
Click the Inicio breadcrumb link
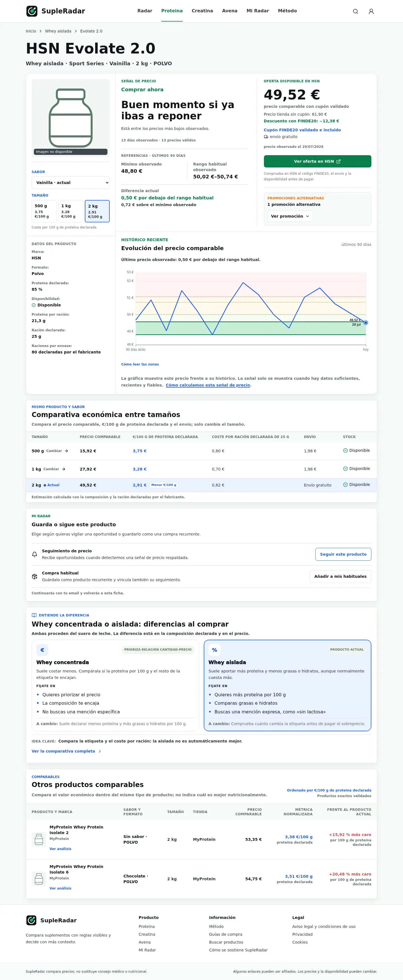(x=31, y=31)
